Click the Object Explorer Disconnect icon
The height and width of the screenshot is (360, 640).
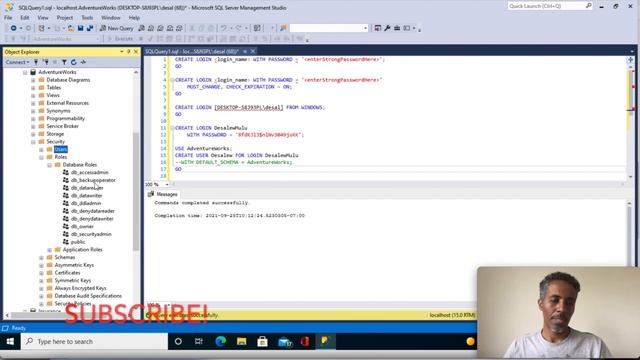point(46,62)
